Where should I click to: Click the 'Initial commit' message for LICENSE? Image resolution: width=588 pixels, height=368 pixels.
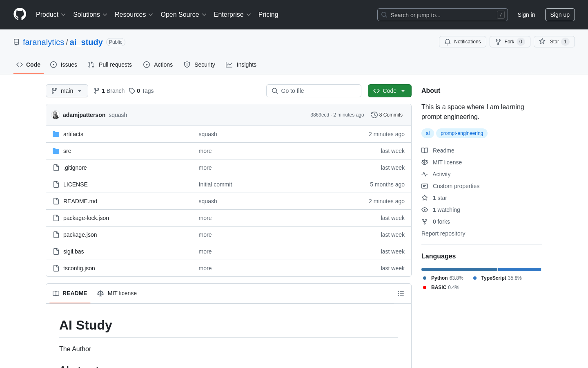(215, 184)
